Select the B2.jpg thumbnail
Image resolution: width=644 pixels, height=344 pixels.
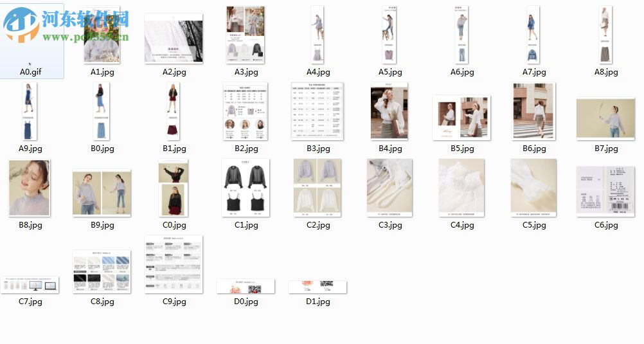(x=246, y=111)
